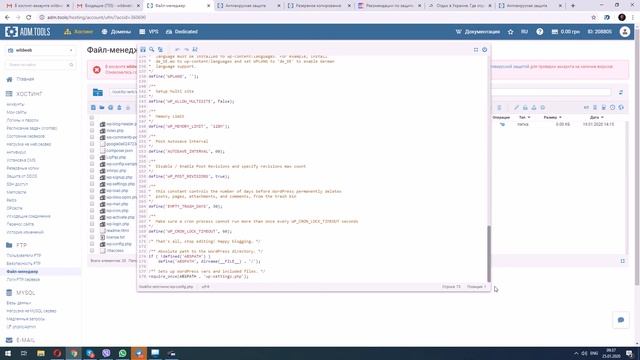Check the box next to xmlrpc.php
Viewport: 640px width, 360px height.
coord(92,171)
